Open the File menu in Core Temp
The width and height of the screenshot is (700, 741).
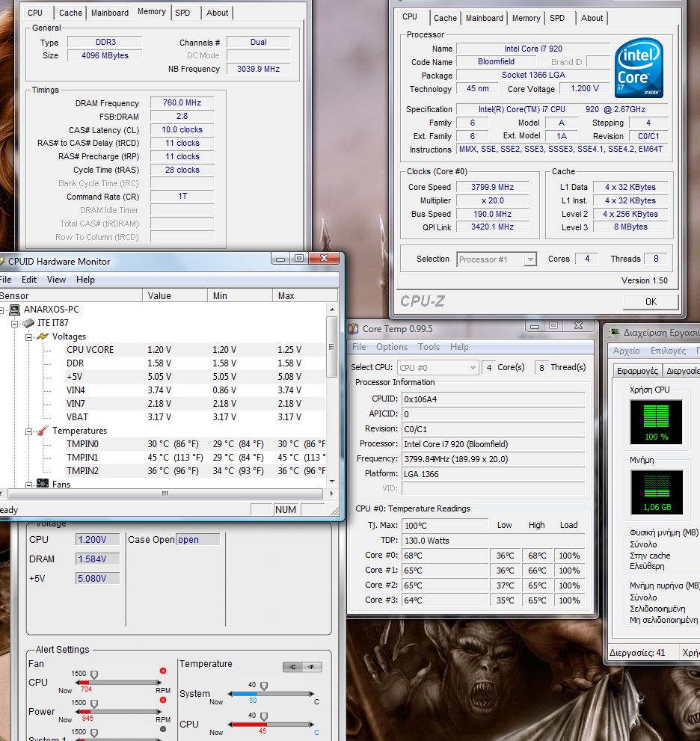[x=359, y=347]
